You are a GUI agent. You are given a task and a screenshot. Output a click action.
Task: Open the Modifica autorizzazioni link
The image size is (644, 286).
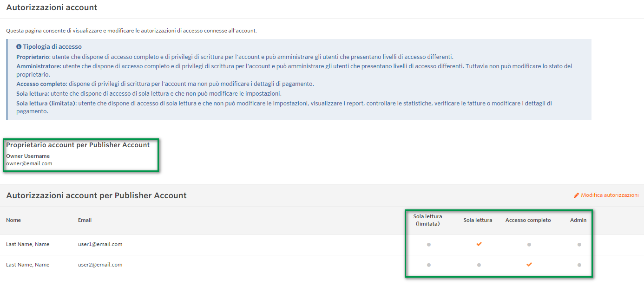[609, 195]
